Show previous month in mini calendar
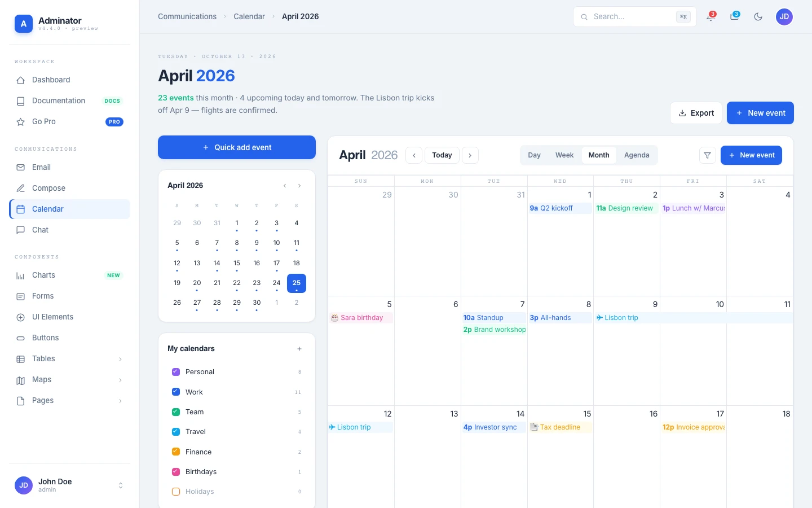The height and width of the screenshot is (508, 812). tap(285, 186)
